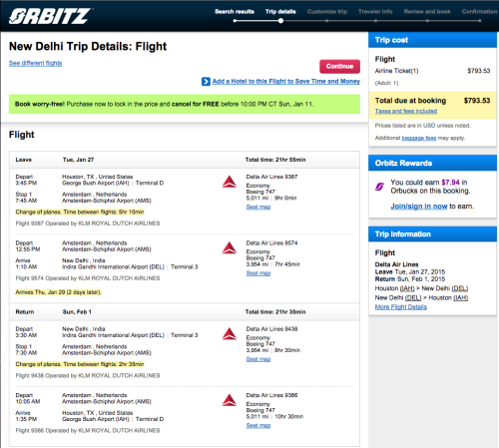Click 'Delta Air Lines 9386' flight name

point(271,395)
